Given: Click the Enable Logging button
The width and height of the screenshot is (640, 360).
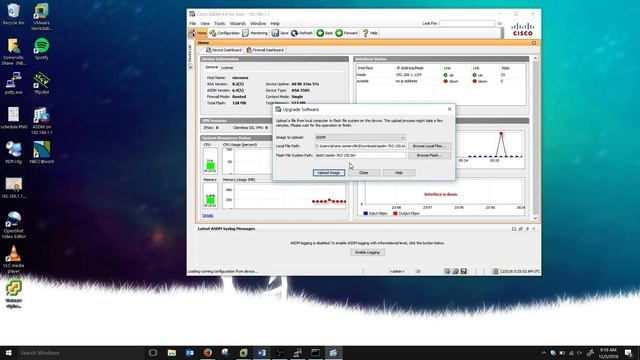Looking at the screenshot, I should click(x=367, y=253).
